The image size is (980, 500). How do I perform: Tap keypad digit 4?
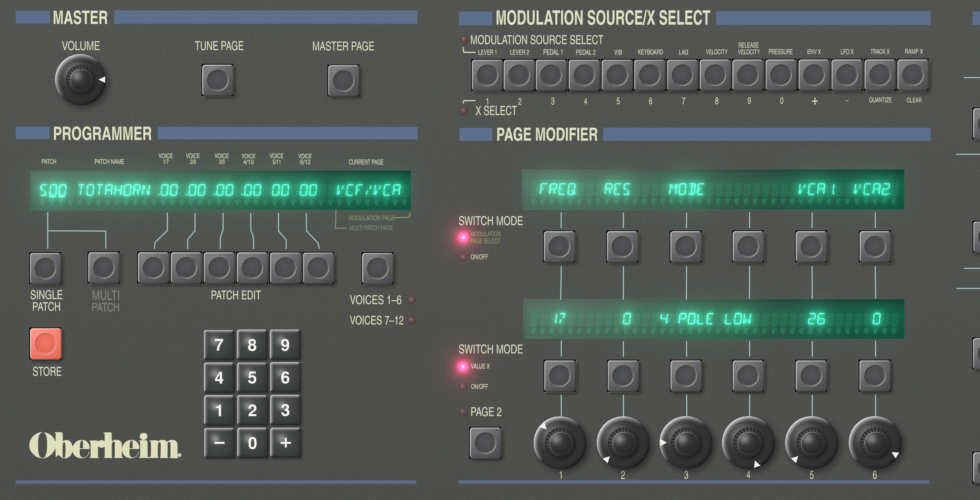(x=219, y=378)
